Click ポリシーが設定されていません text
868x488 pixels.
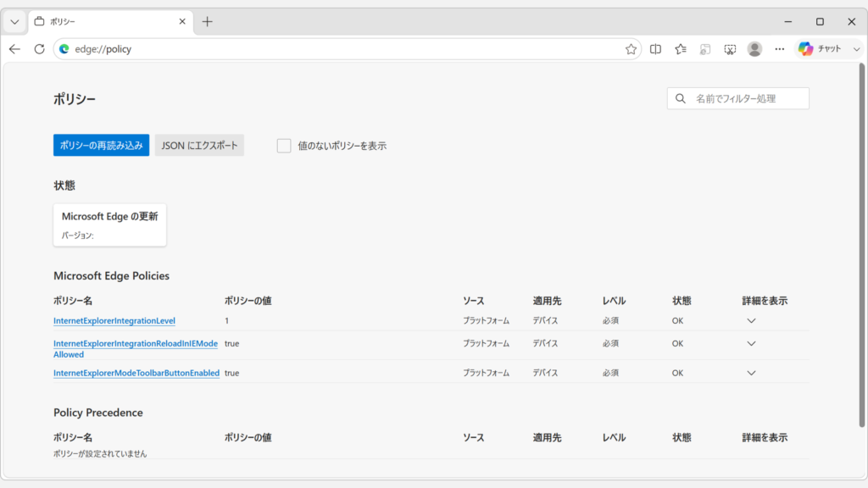tap(100, 454)
